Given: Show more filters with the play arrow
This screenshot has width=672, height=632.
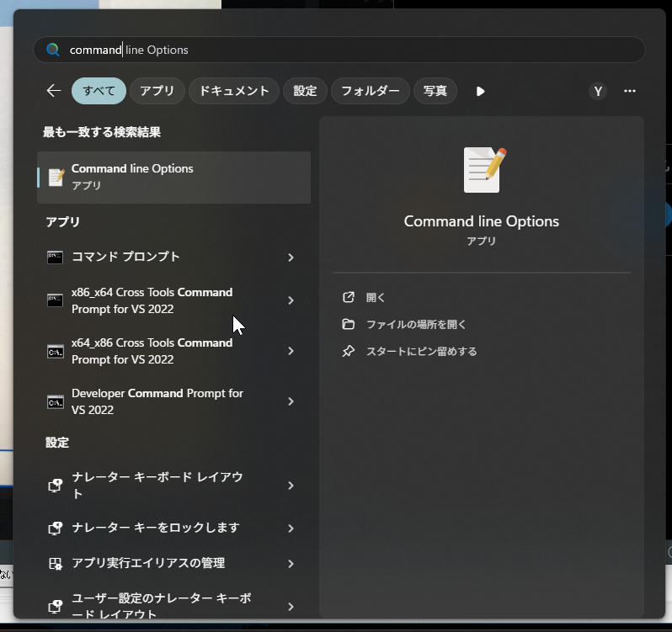Looking at the screenshot, I should 481,91.
